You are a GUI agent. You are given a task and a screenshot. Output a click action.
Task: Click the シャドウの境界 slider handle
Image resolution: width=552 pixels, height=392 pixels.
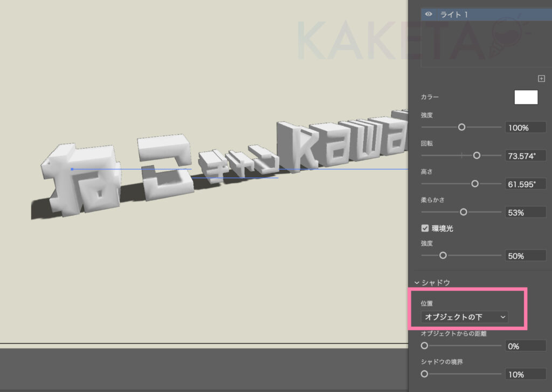click(x=425, y=374)
